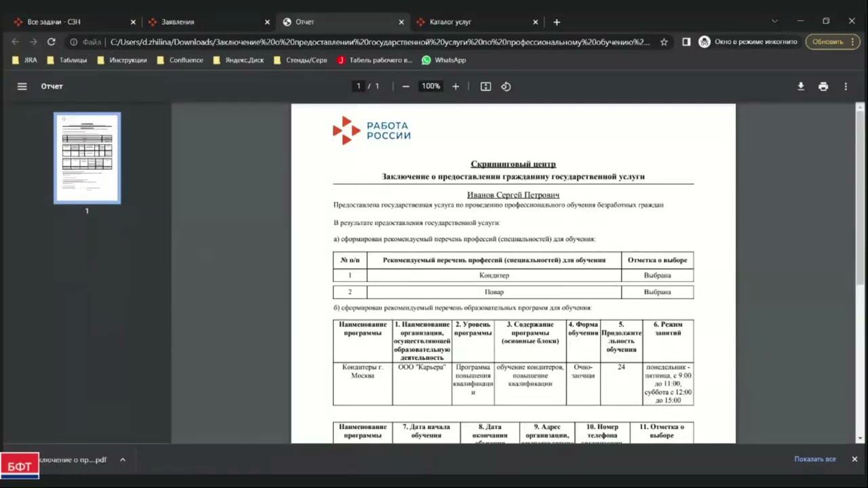Minimize the browser window
Screen dimensions: 868x488
point(801,21)
